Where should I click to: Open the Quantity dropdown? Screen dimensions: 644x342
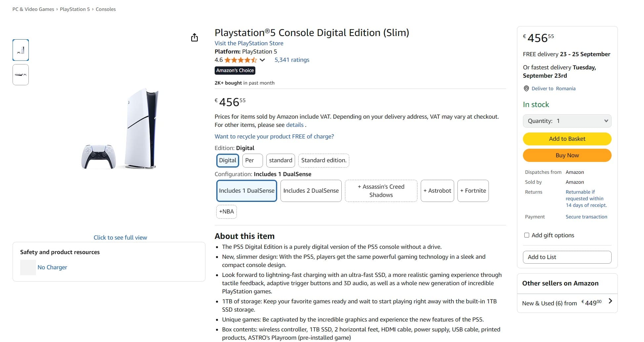(x=567, y=121)
